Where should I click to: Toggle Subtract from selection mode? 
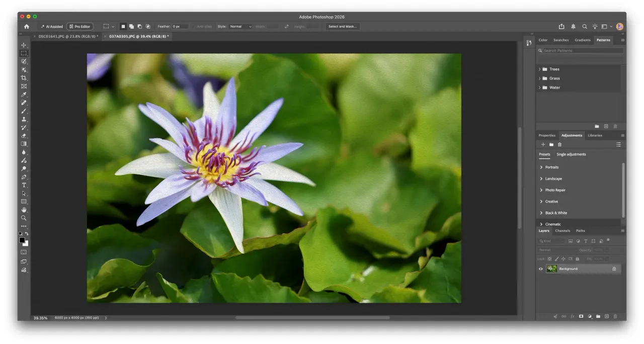click(x=139, y=27)
